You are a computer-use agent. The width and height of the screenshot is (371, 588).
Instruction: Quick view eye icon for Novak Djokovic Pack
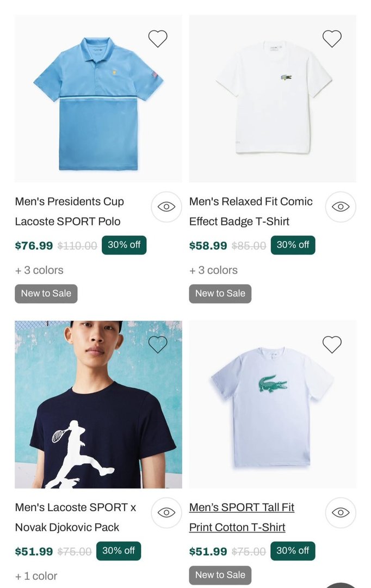166,512
